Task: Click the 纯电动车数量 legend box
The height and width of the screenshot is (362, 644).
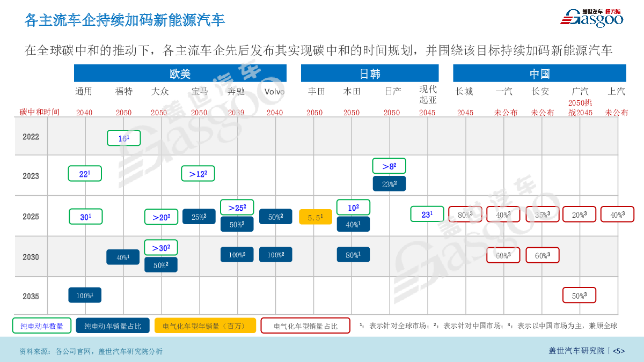Action: point(42,326)
